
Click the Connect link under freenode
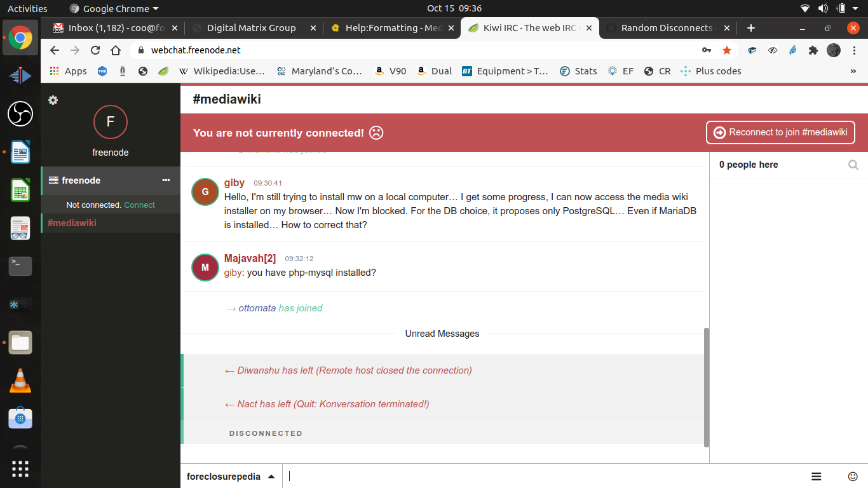coord(140,205)
